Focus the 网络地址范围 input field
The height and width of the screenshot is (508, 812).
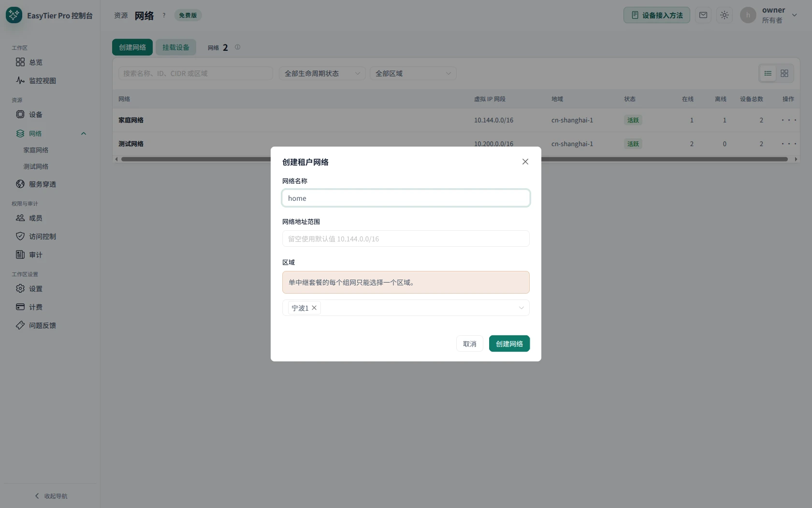point(406,239)
